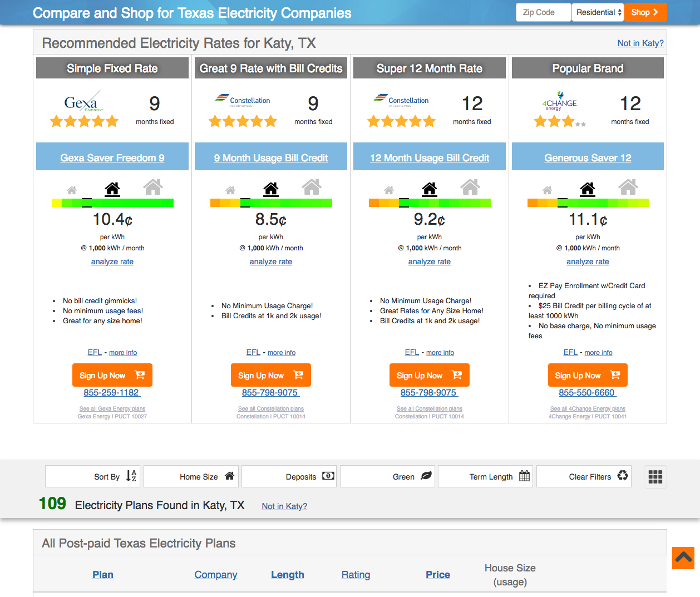Image resolution: width=700 pixels, height=597 pixels.
Task: Select small house icon under Gexa Saver Freedom 9
Action: pos(72,190)
